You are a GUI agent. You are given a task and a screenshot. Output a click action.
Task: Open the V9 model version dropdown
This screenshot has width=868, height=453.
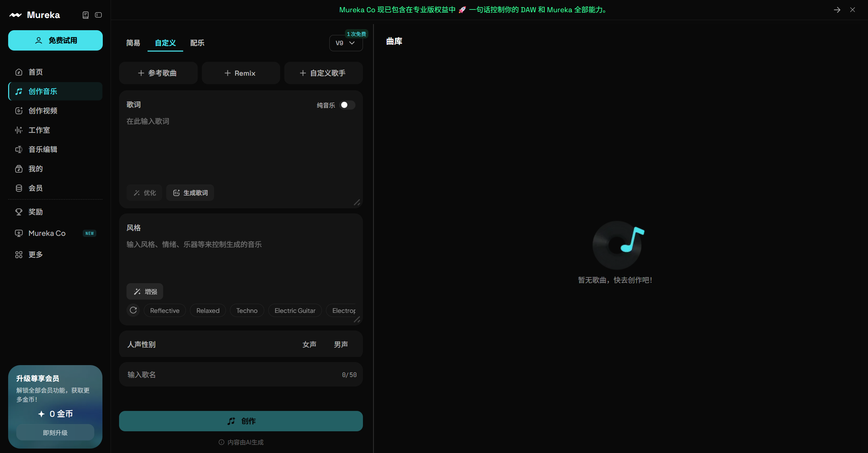point(346,43)
